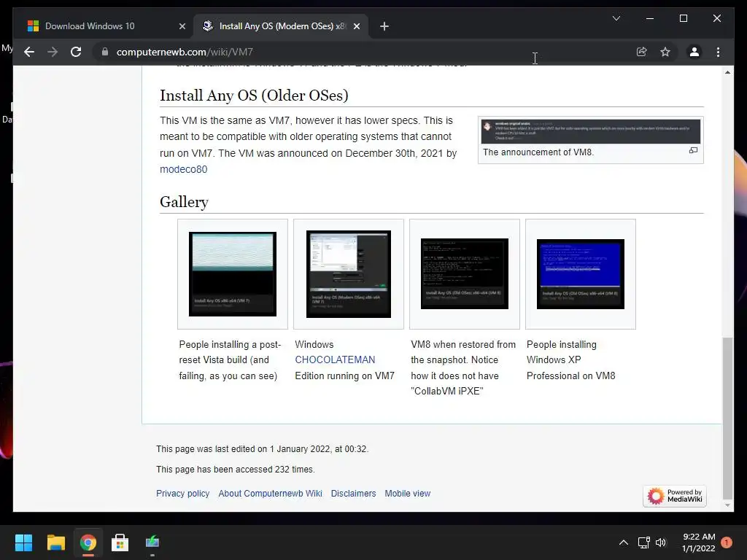Open the VM8 announcement thumbnail image

[x=590, y=131]
